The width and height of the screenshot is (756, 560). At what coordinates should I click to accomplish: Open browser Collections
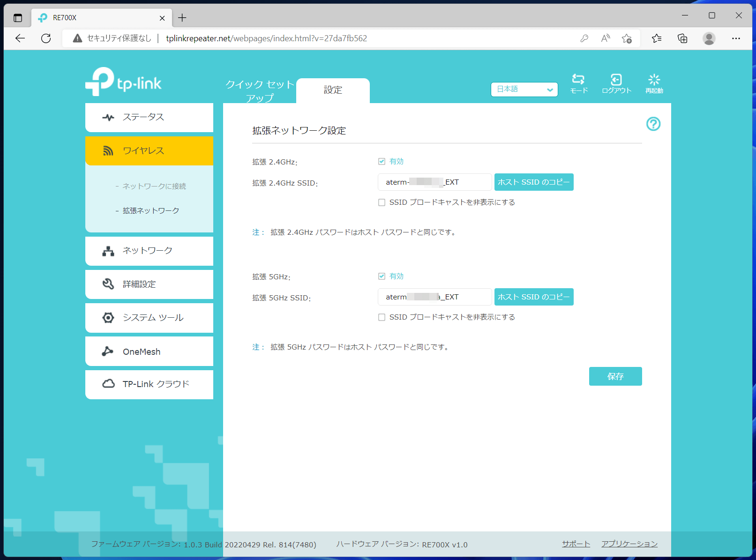click(x=682, y=38)
